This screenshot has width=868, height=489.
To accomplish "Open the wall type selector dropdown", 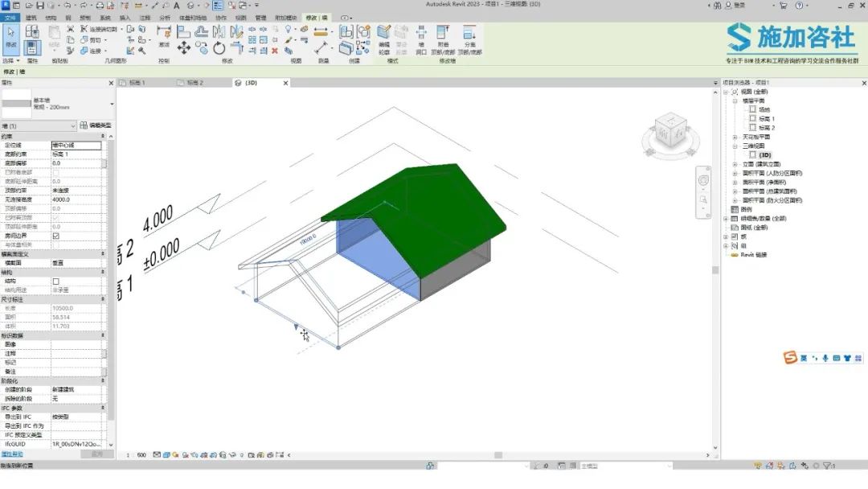I will coord(112,104).
